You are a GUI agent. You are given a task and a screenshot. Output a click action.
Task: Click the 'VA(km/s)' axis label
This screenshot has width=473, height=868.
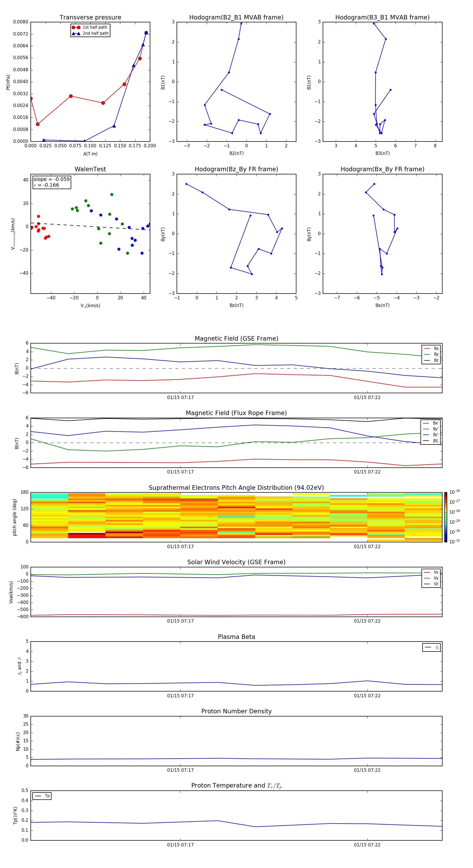pos(90,306)
